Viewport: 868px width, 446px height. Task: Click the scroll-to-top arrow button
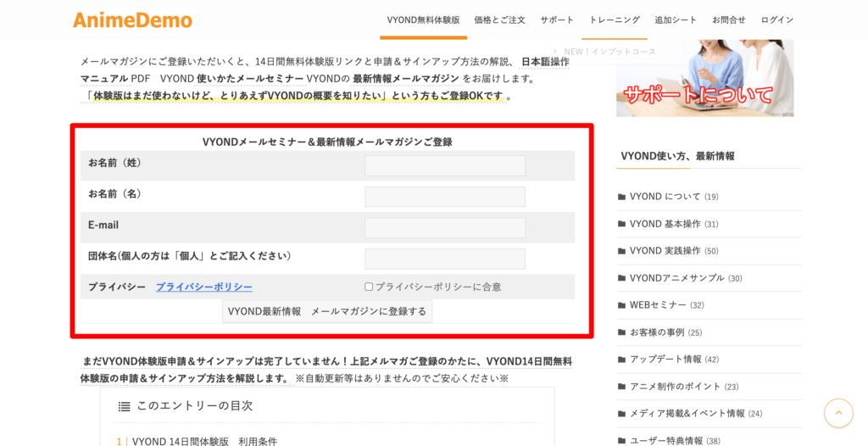point(838,413)
